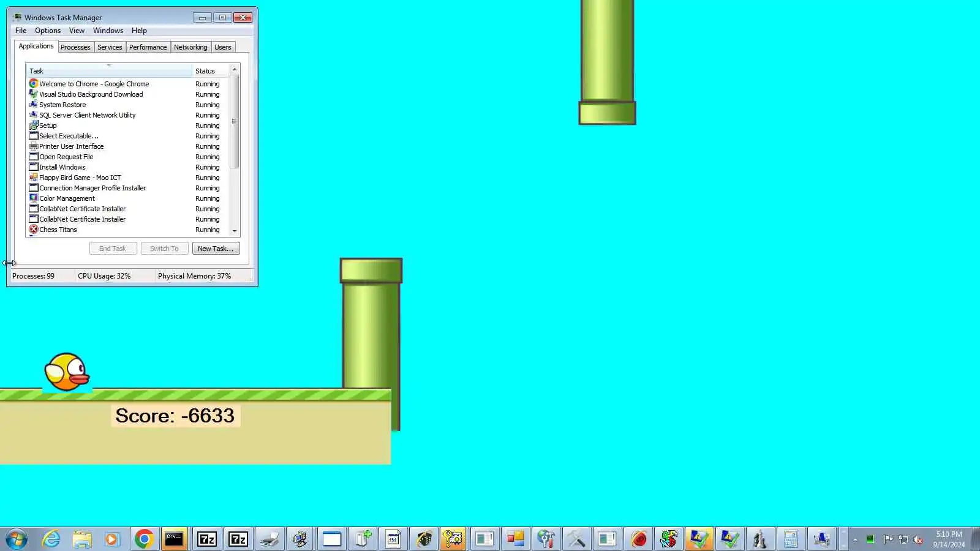The height and width of the screenshot is (551, 980).
Task: Click the New Task... button
Action: (x=216, y=249)
